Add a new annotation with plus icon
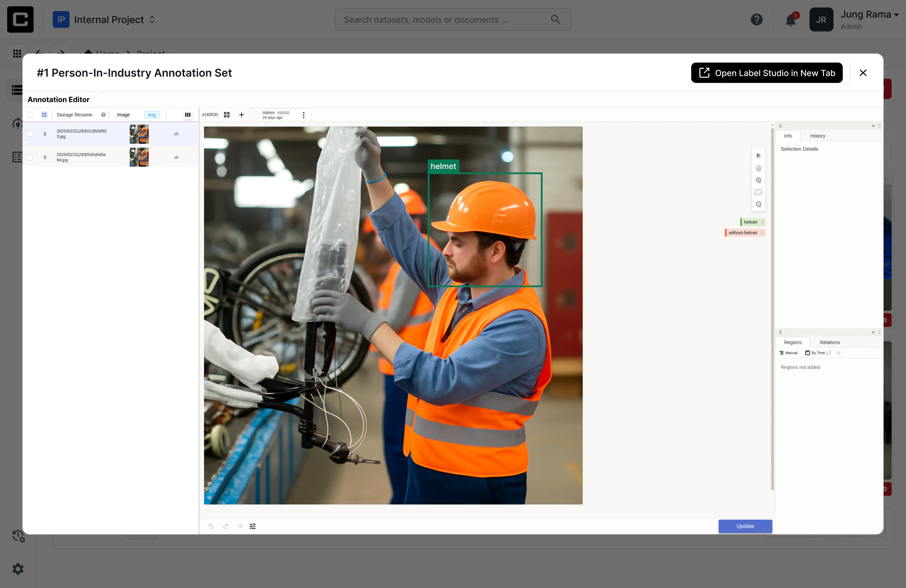The width and height of the screenshot is (906, 588). [x=241, y=115]
